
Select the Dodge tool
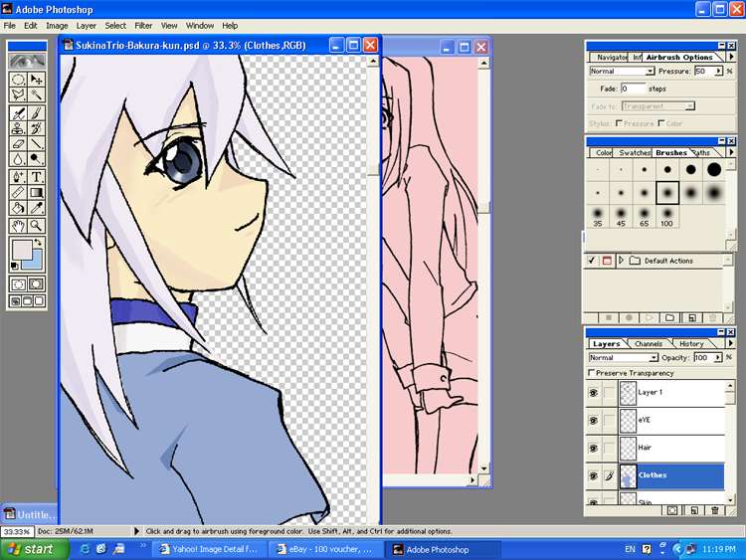pyautogui.click(x=36, y=158)
